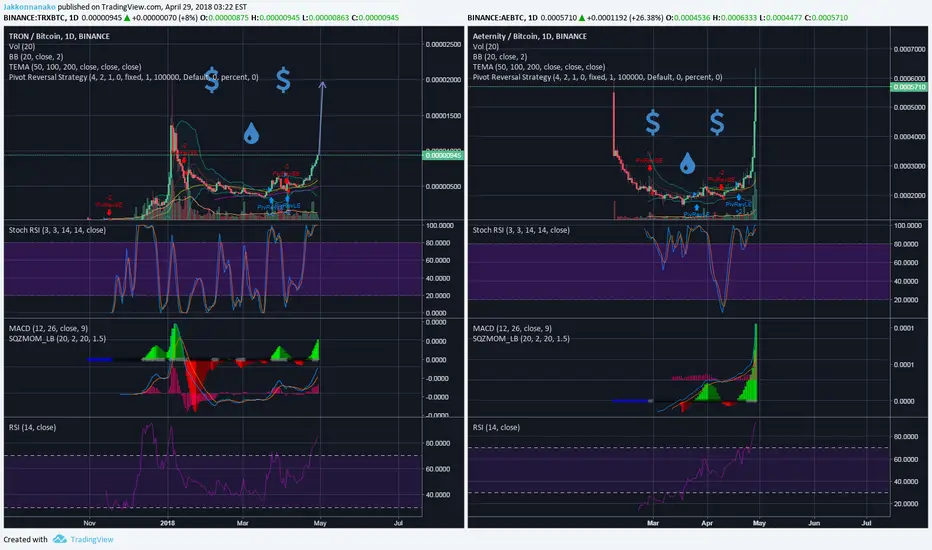Click the first dollar sign on TRON chart
The height and width of the screenshot is (550, 932).
point(212,80)
